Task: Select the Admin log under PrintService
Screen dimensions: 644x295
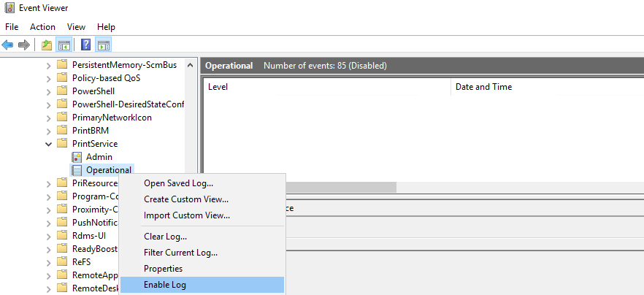Action: pyautogui.click(x=99, y=157)
